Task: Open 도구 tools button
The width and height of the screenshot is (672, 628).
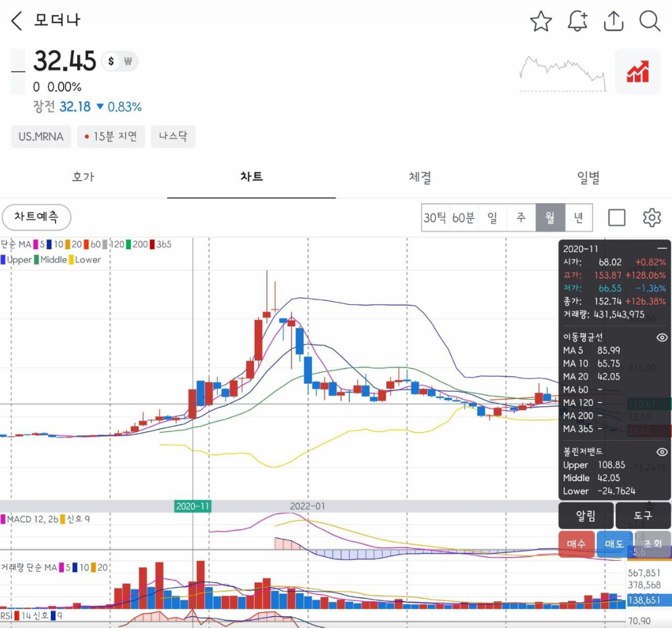Action: point(643,516)
